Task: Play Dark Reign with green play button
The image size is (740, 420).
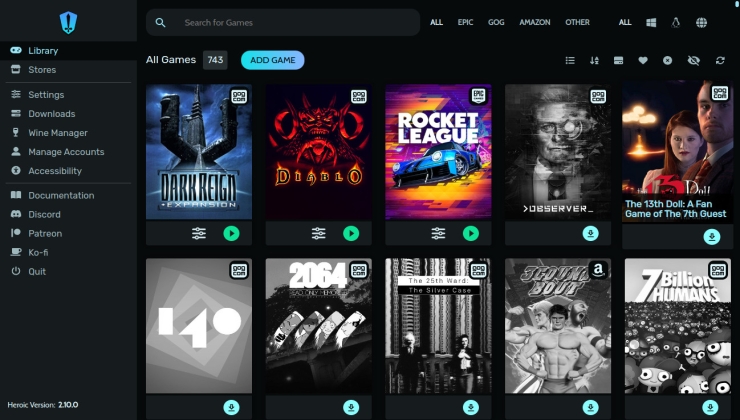Action: click(231, 233)
